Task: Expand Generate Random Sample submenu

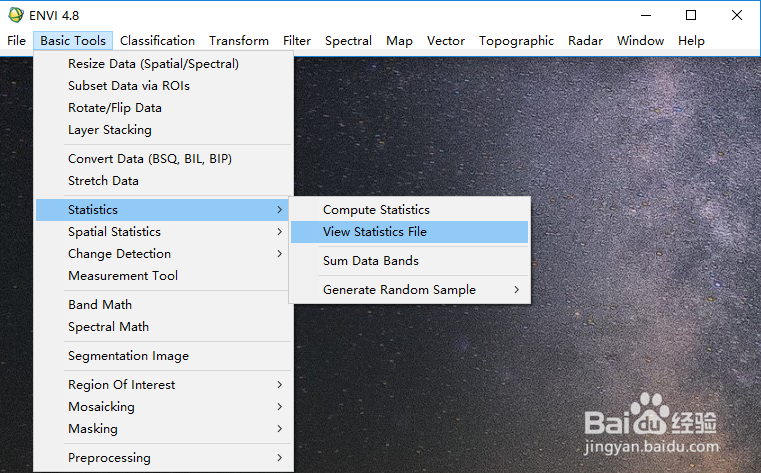Action: pos(399,290)
